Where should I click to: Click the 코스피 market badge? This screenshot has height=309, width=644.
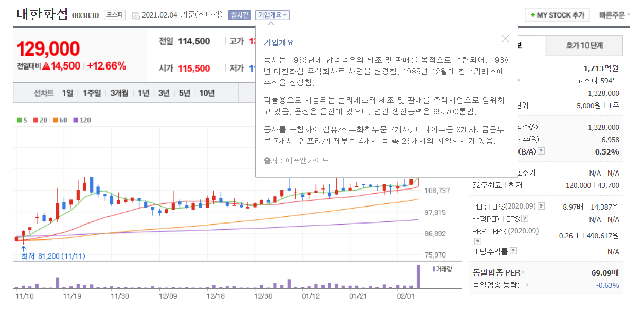114,15
